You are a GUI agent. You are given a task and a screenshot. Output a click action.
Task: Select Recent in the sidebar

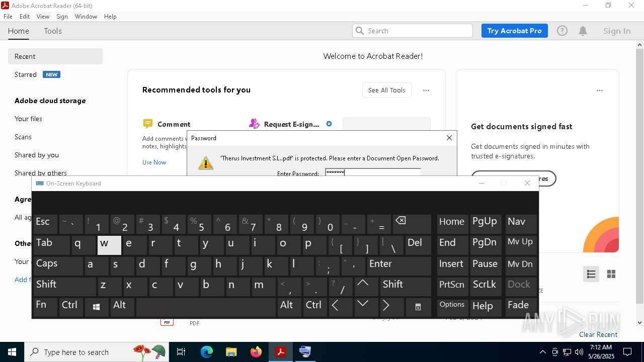[55, 56]
